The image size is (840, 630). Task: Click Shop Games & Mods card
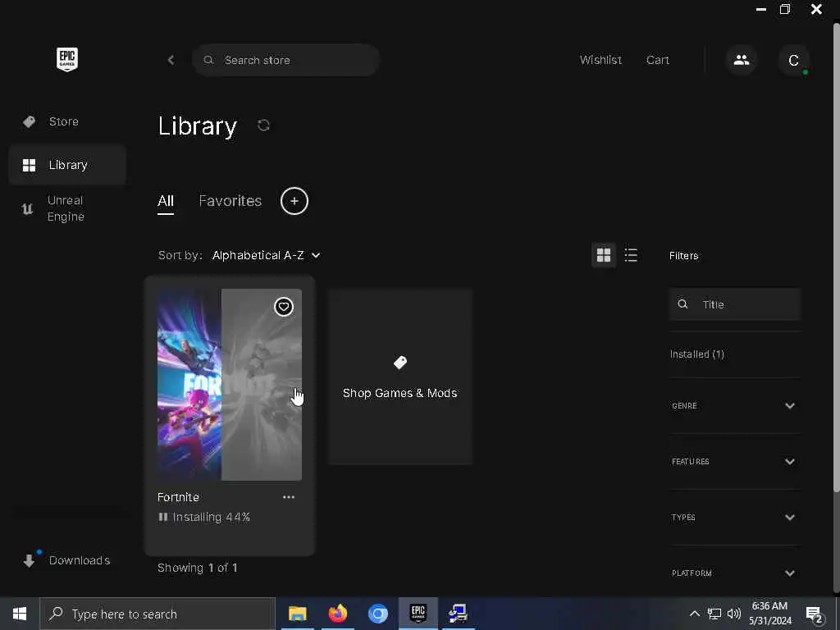coord(400,377)
